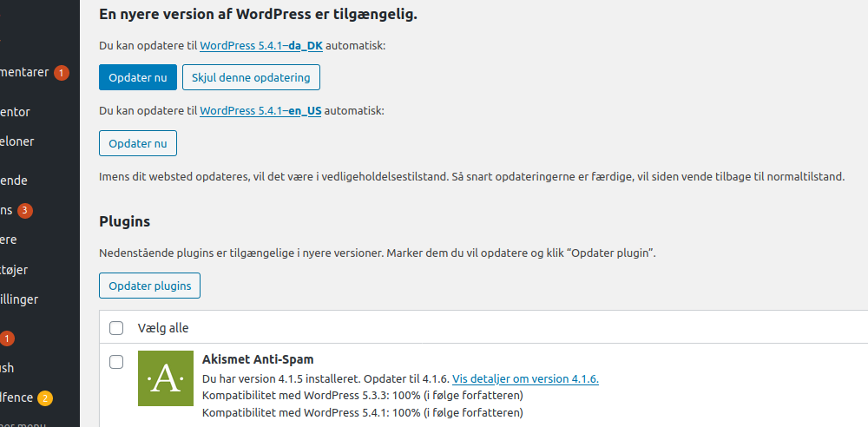Click heading En nyere version af WordPress er tilgængelig
Screen dimensions: 868x427
pos(258,15)
